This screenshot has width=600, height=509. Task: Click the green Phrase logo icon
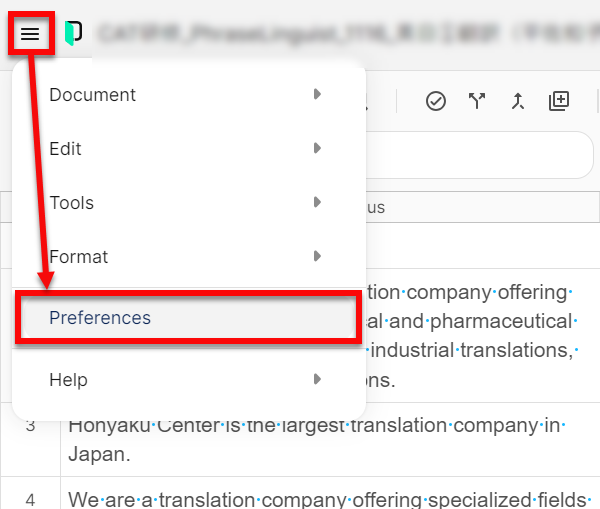pyautogui.click(x=72, y=34)
